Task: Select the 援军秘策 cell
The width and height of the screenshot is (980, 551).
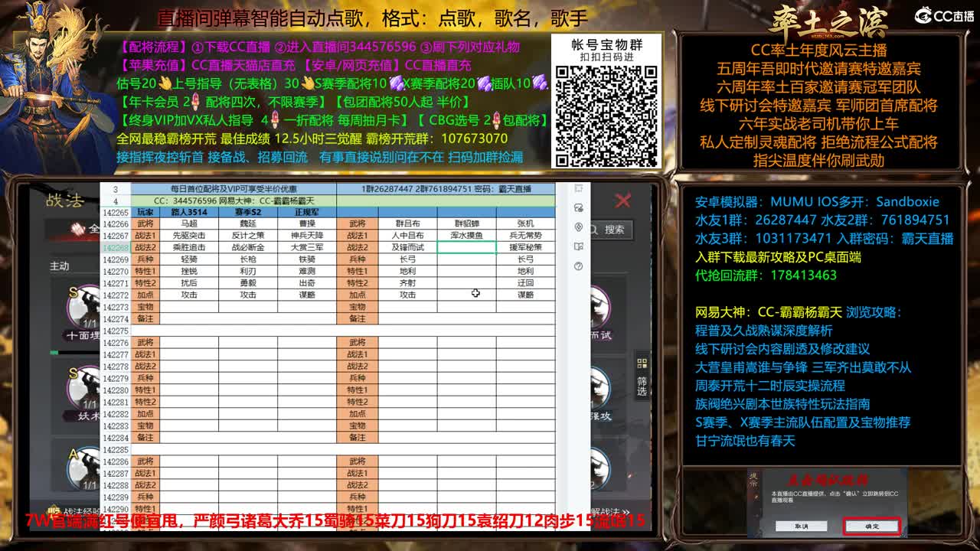Action: [x=525, y=247]
